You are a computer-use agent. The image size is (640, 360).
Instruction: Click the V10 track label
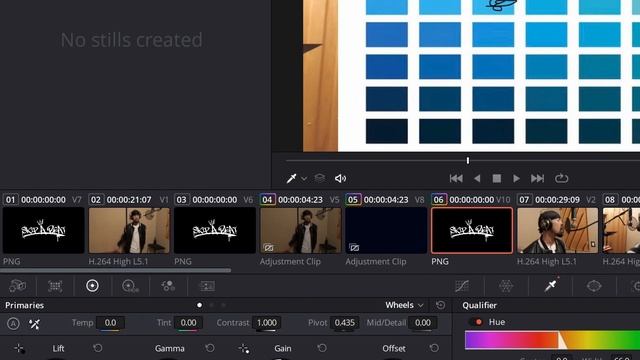pos(503,200)
